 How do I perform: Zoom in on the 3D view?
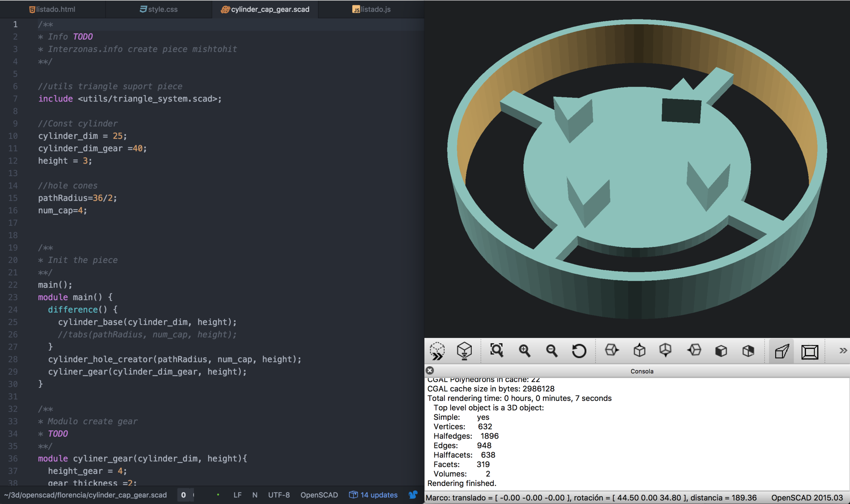pyautogui.click(x=524, y=351)
